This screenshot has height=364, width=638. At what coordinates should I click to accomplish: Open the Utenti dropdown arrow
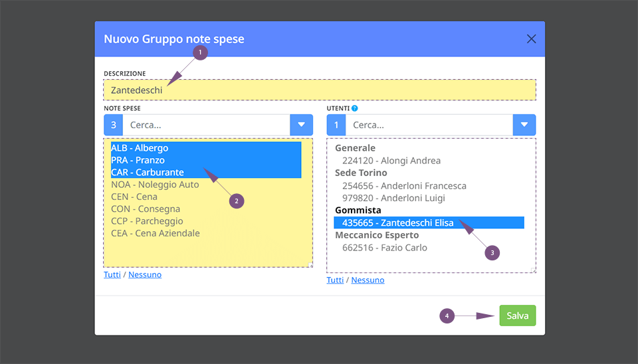pos(524,125)
